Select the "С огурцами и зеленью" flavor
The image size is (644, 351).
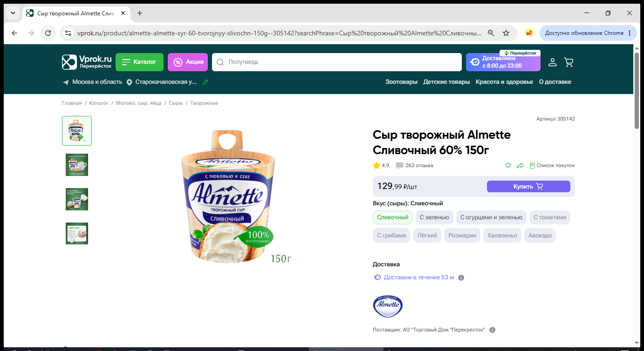[491, 217]
